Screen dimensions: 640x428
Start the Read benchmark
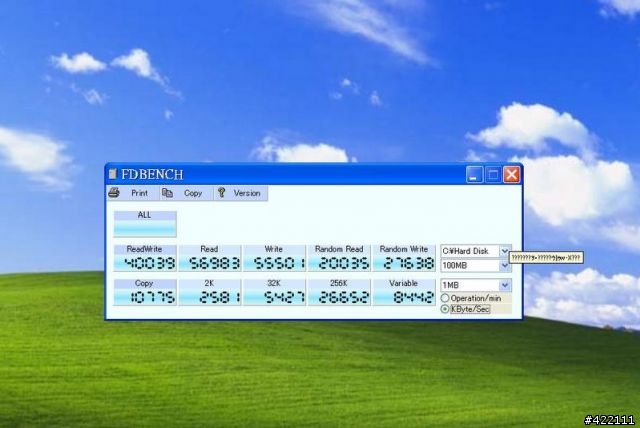pos(209,258)
